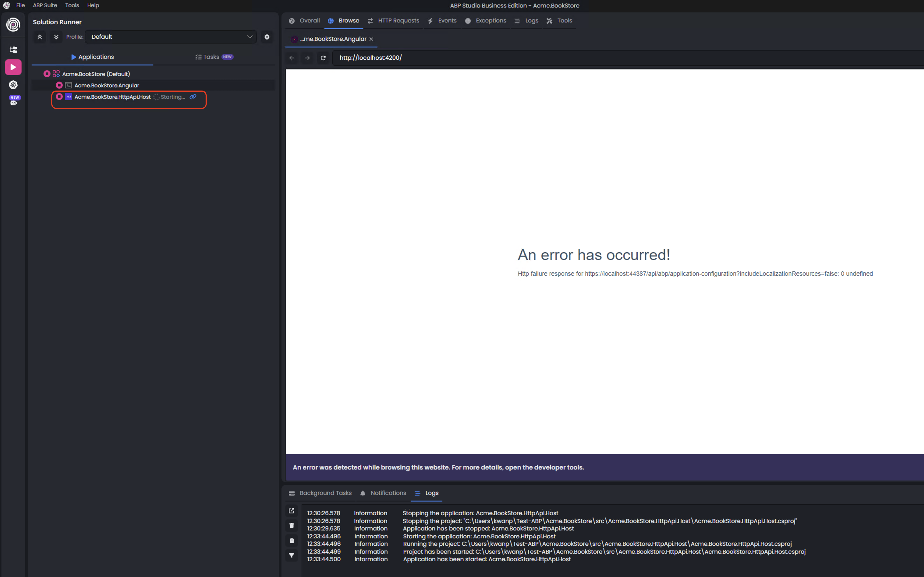Click the Solution Runner settings gear
This screenshot has height=577, width=924.
click(x=267, y=37)
